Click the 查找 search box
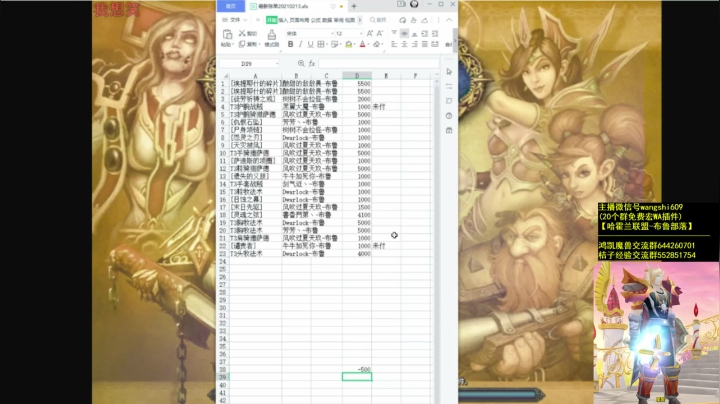Image resolution: width=720 pixels, height=404 pixels. pos(378,20)
